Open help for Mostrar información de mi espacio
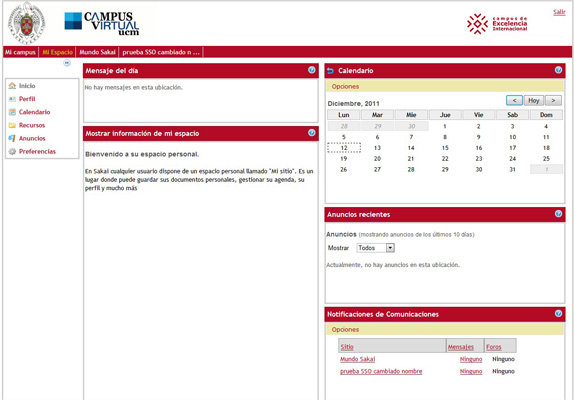 tap(312, 133)
